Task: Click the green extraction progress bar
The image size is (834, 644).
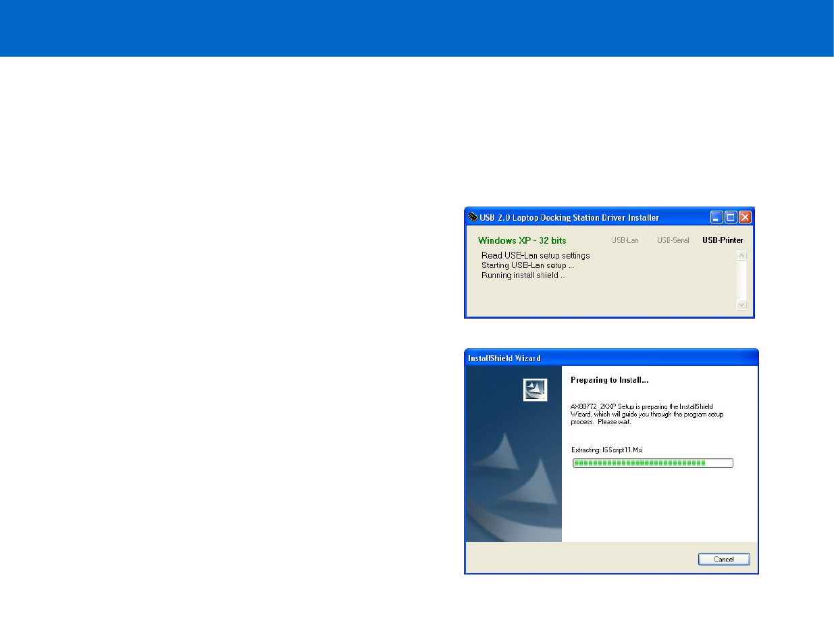Action: point(652,463)
